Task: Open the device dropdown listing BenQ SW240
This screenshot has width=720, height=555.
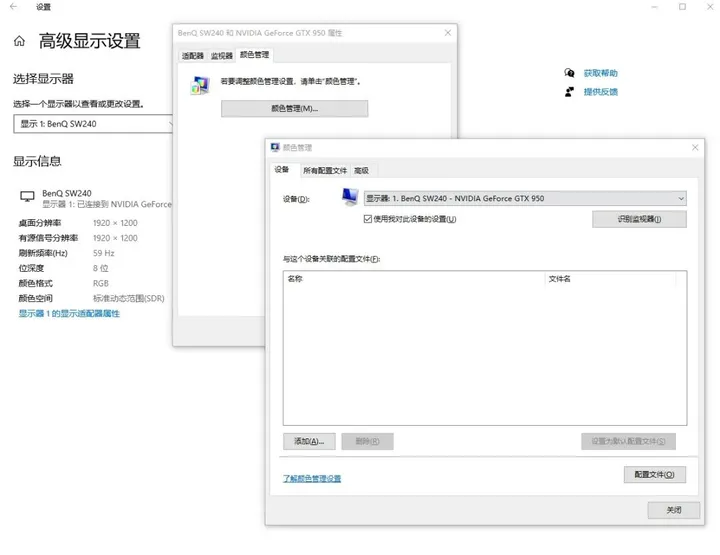Action: coord(525,198)
